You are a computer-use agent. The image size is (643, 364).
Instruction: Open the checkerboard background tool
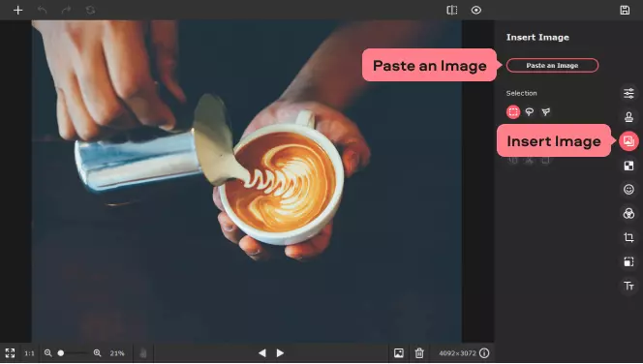tap(628, 166)
